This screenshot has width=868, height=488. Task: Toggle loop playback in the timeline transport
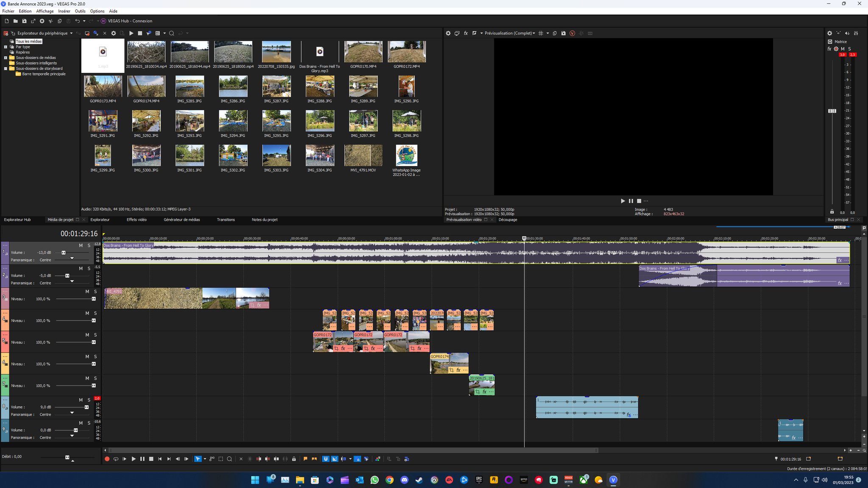coord(116,459)
